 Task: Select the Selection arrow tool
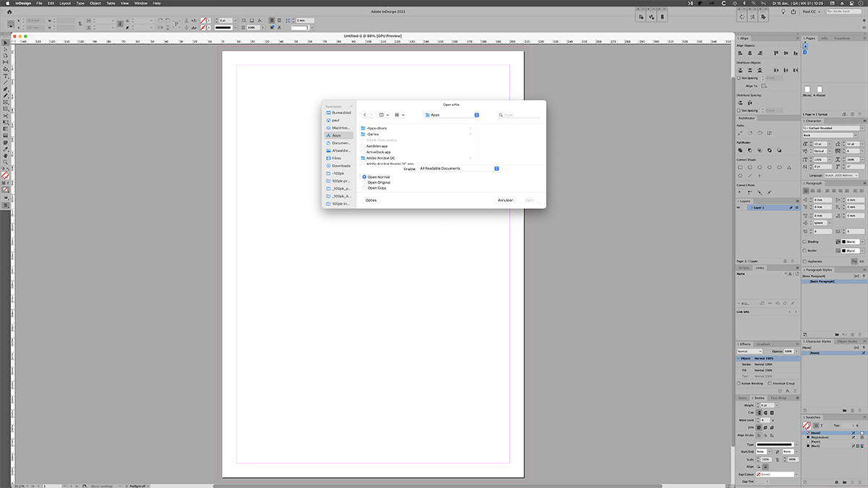[5, 43]
